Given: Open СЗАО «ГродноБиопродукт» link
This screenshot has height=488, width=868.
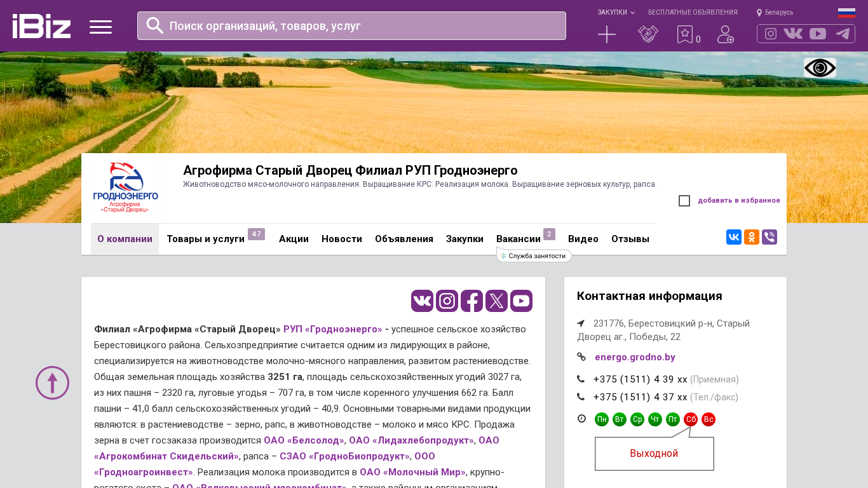Looking at the screenshot, I should point(344,456).
